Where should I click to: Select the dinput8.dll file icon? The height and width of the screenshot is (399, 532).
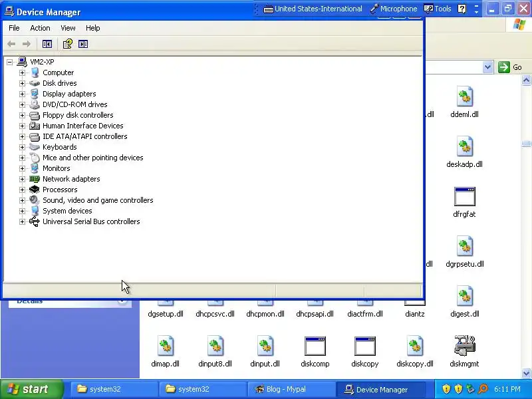click(215, 346)
